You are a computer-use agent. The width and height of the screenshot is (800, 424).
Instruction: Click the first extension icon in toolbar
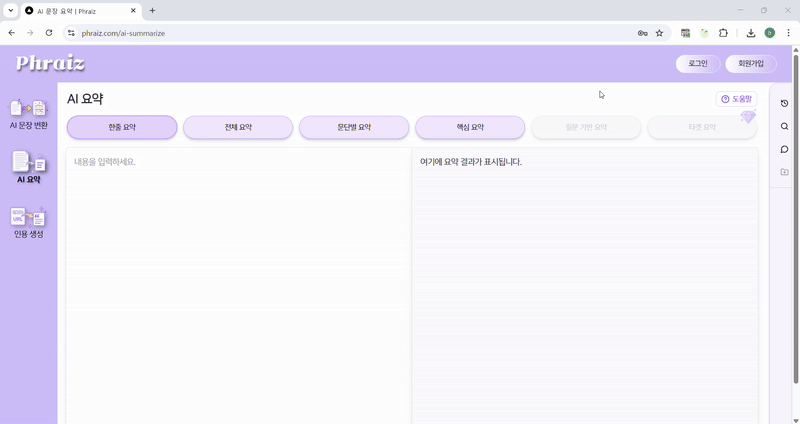685,33
